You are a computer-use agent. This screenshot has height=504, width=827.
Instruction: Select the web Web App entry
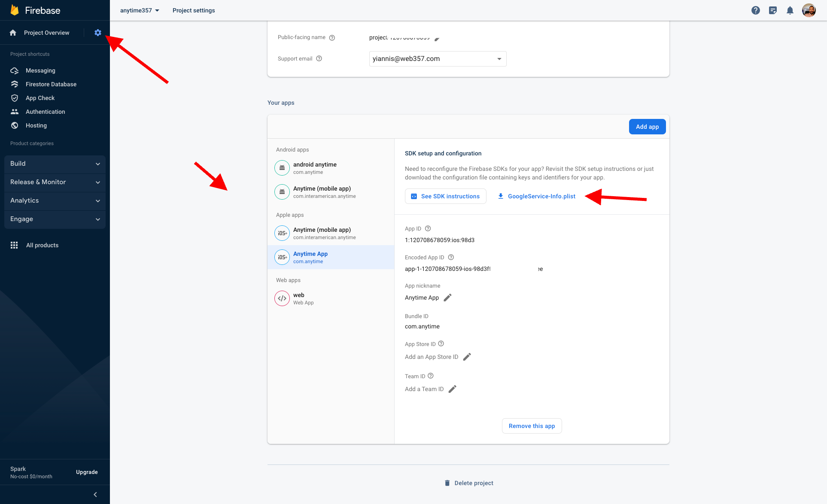point(303,298)
